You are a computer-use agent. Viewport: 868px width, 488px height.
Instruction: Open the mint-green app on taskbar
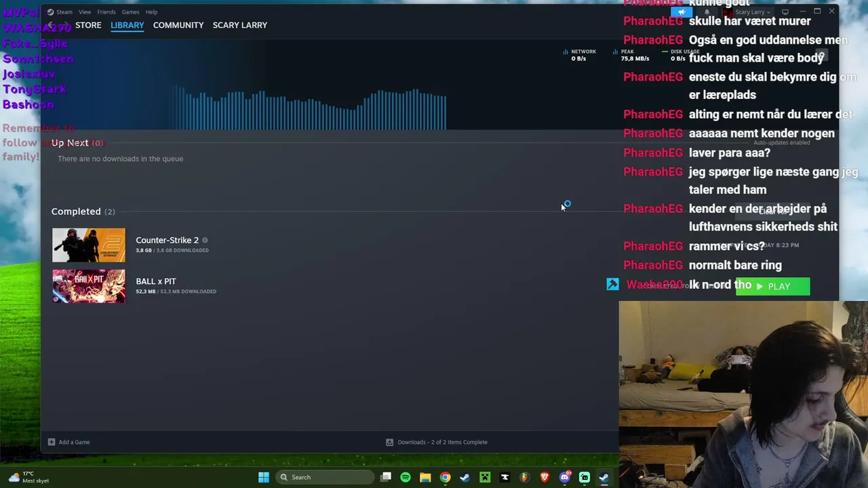(585, 477)
